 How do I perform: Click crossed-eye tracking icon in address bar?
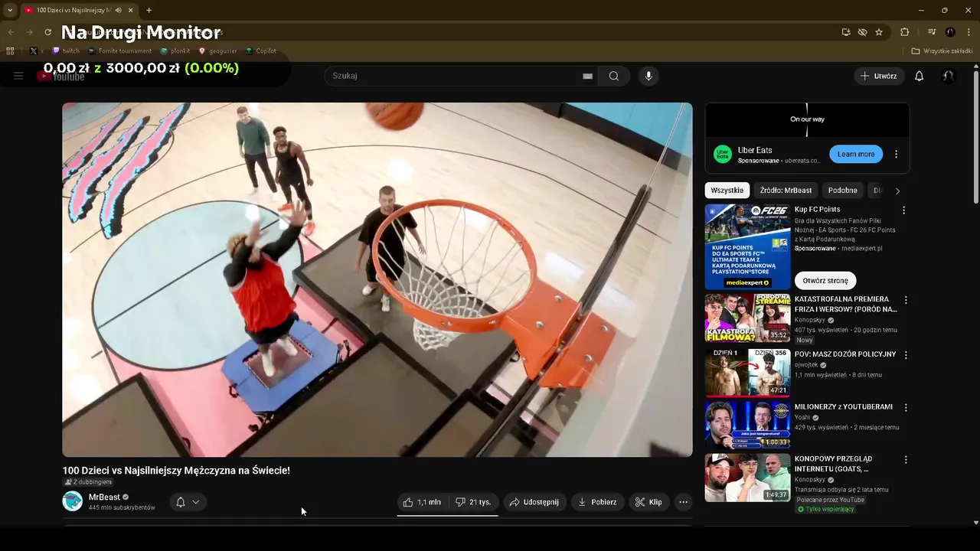pos(862,32)
